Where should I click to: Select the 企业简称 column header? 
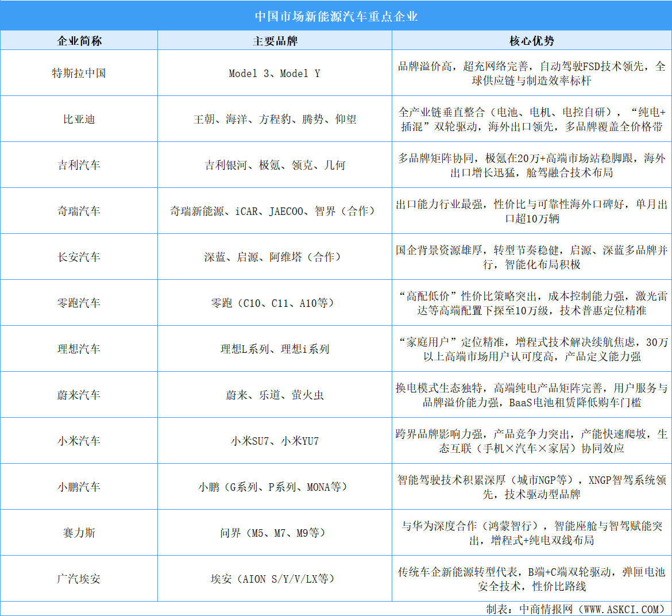click(79, 41)
